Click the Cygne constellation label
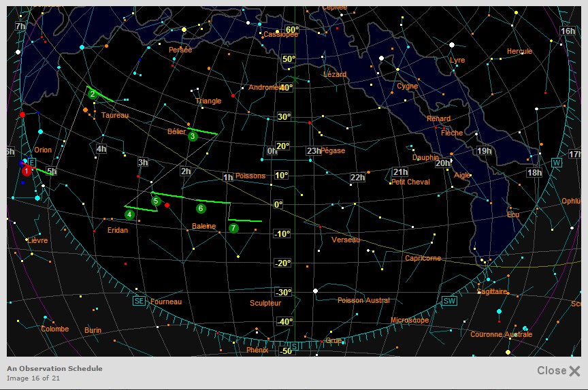This screenshot has height=390, width=588. click(408, 86)
